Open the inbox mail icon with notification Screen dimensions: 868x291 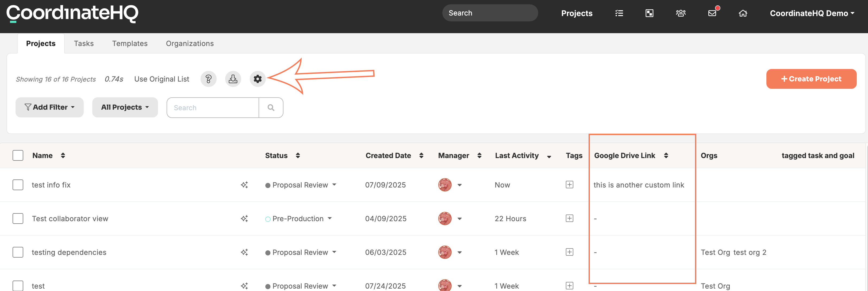pyautogui.click(x=712, y=13)
